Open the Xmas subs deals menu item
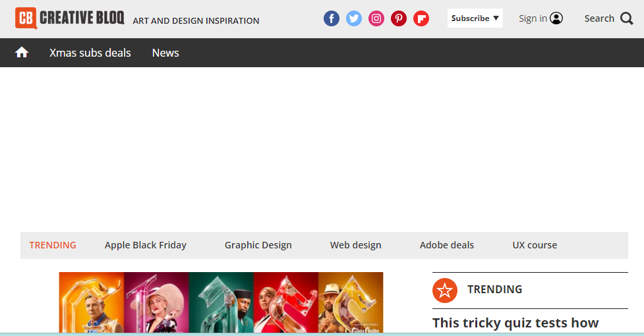The height and width of the screenshot is (336, 644). point(90,53)
